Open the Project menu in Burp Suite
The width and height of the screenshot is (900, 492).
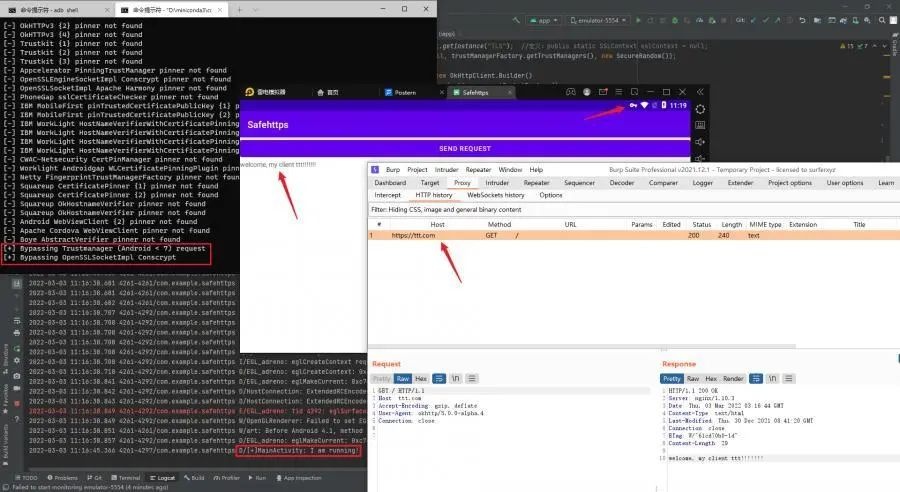(417, 170)
